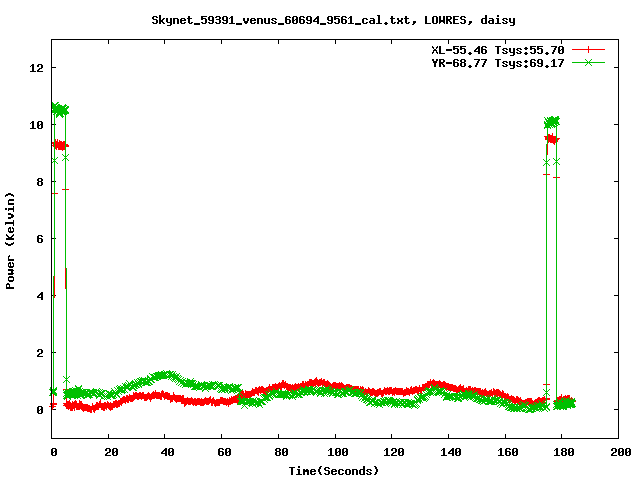Click the x-axis tick label '60'

[x=224, y=452]
